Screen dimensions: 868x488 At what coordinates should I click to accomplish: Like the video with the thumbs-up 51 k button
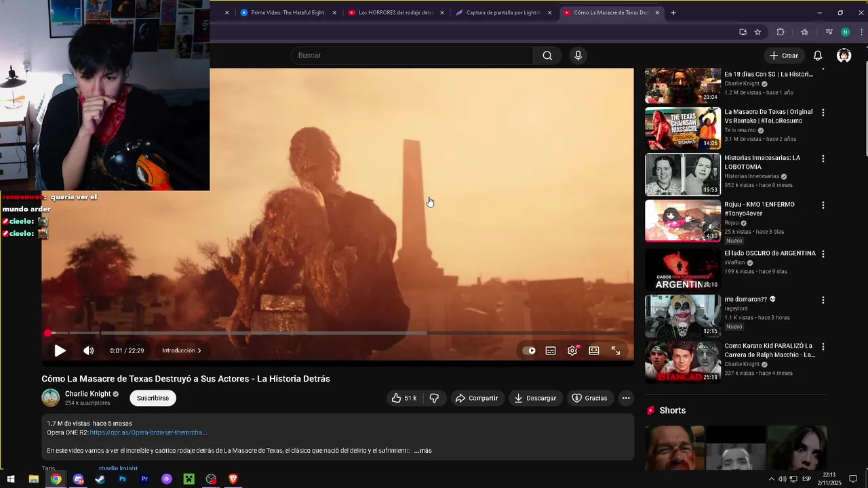point(404,398)
